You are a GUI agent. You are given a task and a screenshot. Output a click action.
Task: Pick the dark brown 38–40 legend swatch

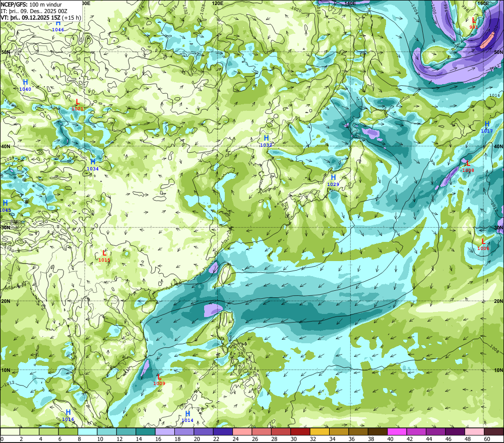pos(377,431)
